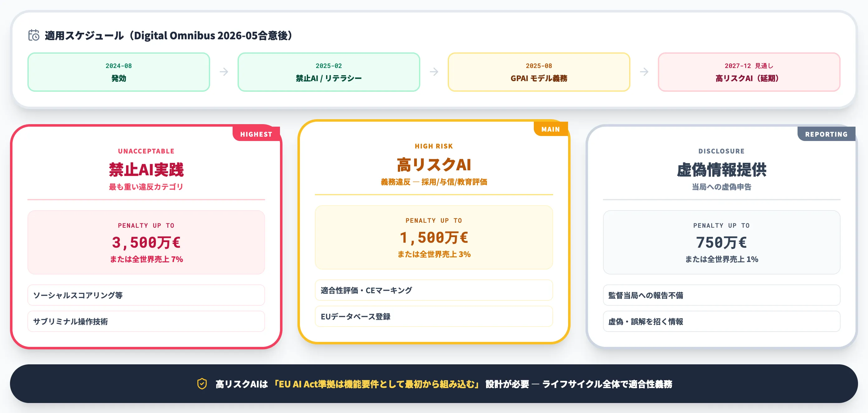868x413 pixels.
Task: Click PENALTY UP TO label in yellow card
Action: pyautogui.click(x=434, y=220)
